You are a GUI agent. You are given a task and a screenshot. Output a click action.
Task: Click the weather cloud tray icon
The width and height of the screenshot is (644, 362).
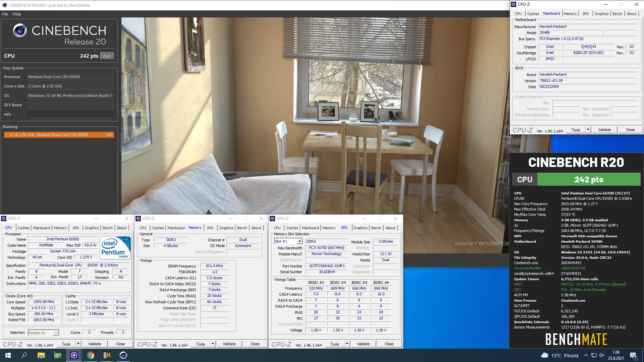coord(545,355)
